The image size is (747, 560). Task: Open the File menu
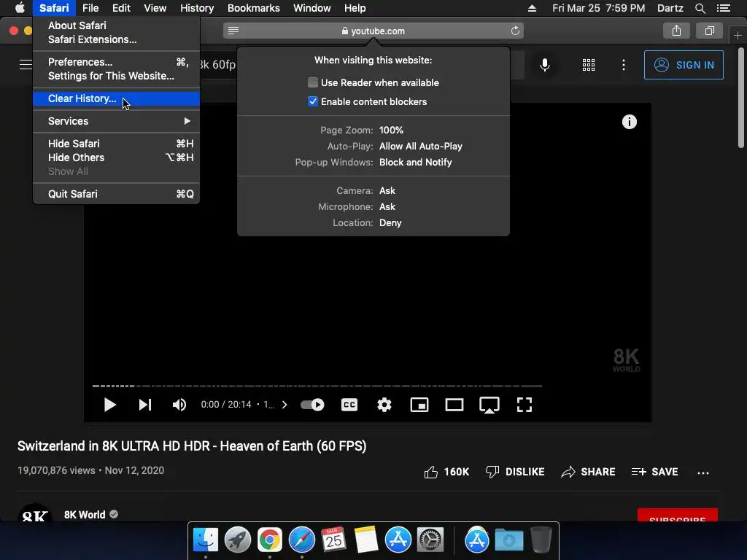90,8
